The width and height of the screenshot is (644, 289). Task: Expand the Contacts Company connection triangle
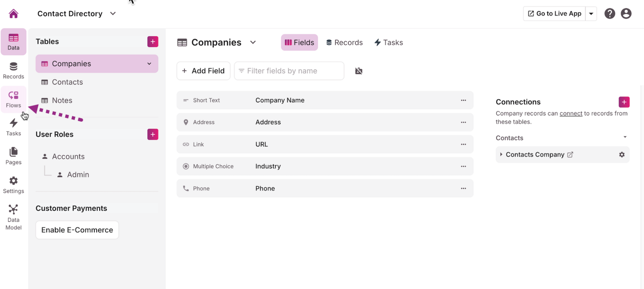pyautogui.click(x=501, y=155)
